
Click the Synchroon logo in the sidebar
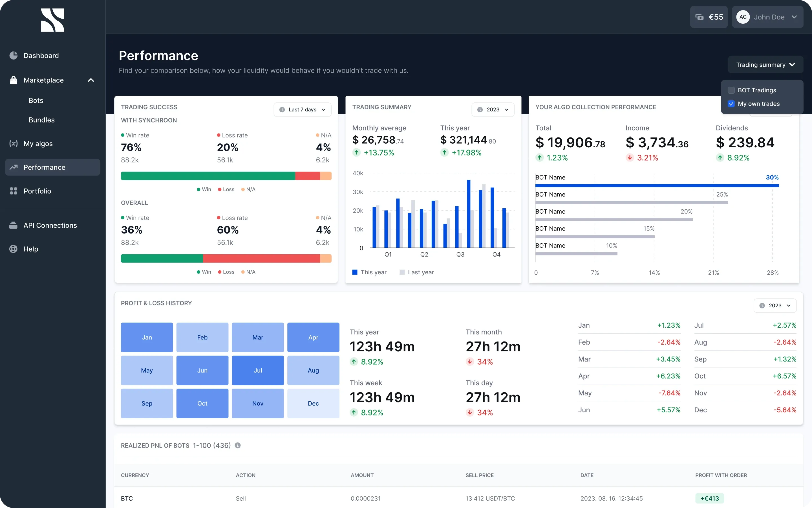click(53, 20)
